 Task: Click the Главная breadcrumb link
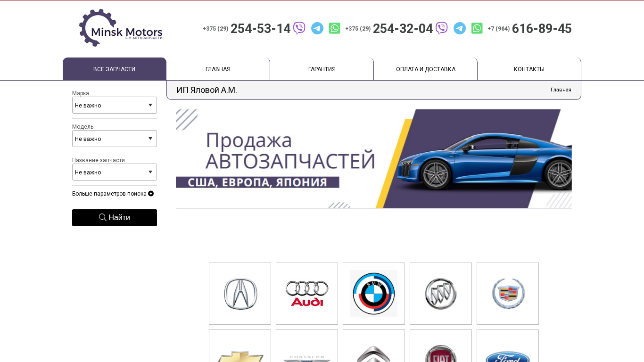point(561,90)
